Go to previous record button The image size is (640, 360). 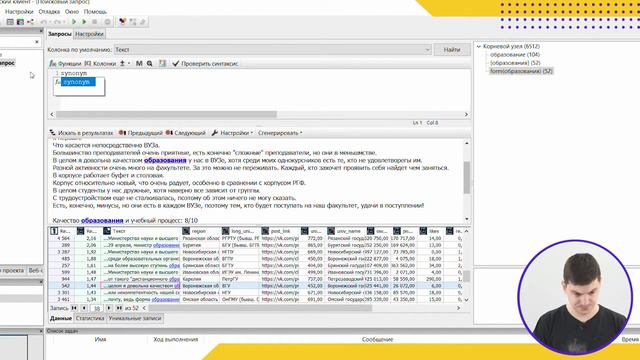(84, 308)
